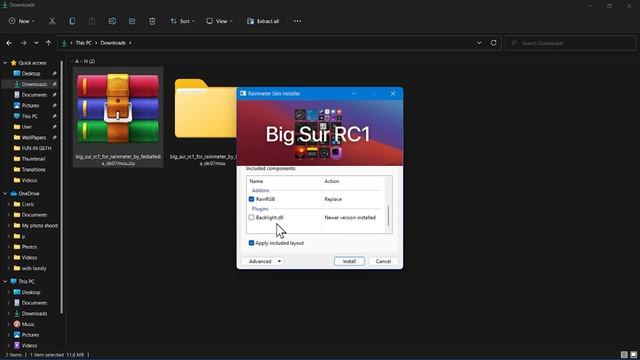Click the Rename icon in the toolbar
The image size is (640, 360).
(112, 21)
